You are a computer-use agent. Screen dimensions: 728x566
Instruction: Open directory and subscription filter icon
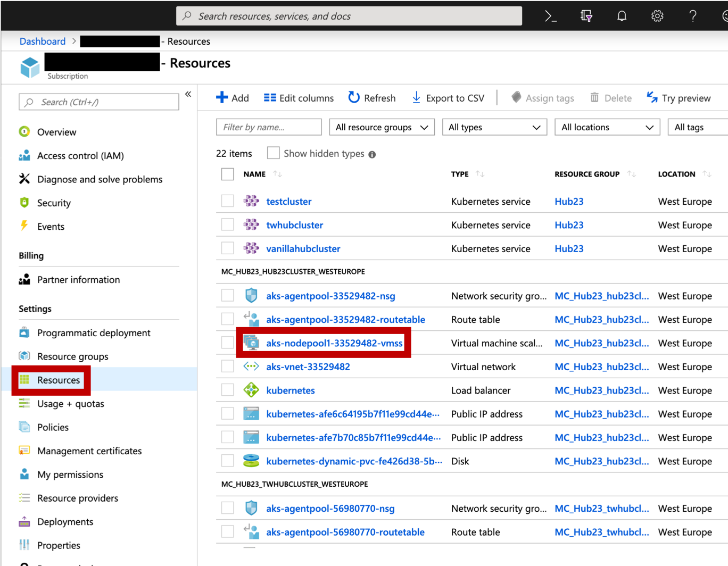[586, 16]
